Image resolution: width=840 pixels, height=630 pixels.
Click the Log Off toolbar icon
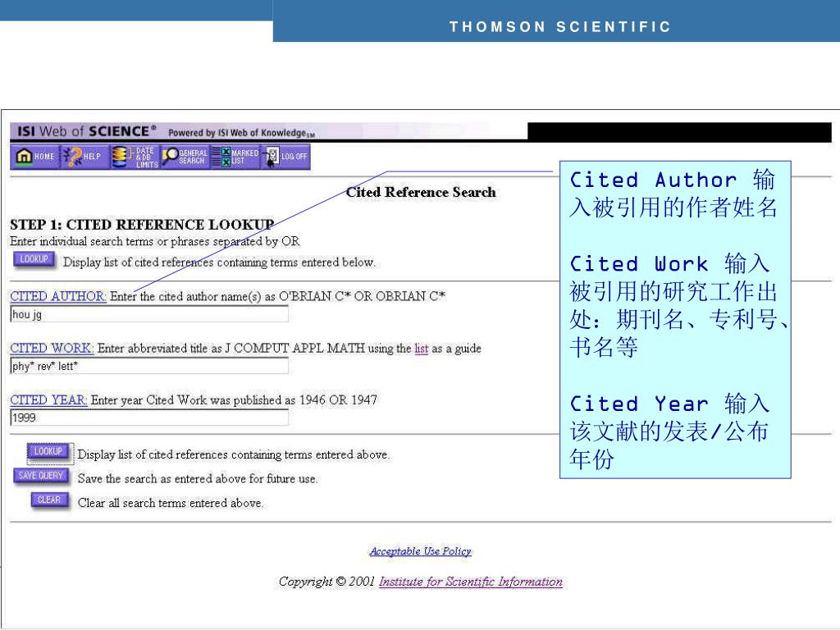[285, 157]
